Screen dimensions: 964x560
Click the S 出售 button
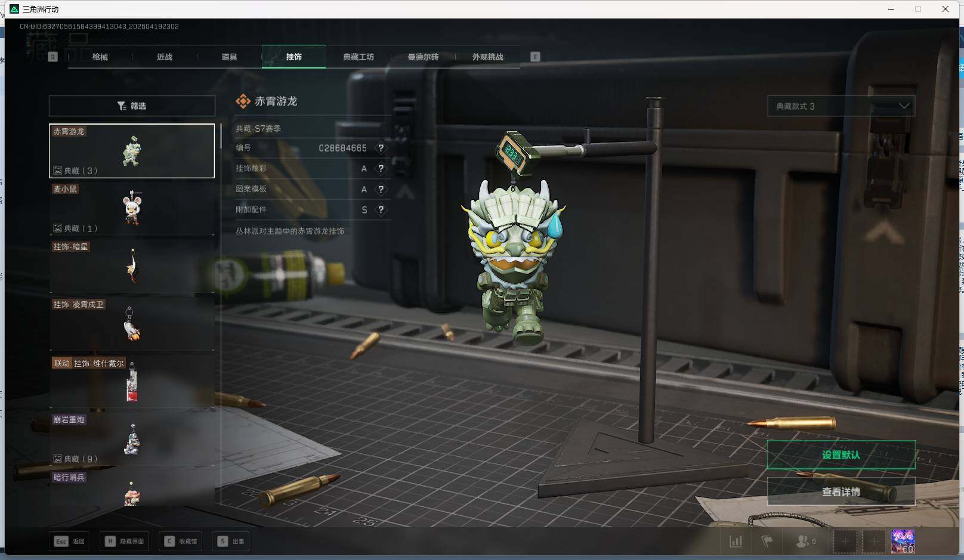(x=231, y=542)
